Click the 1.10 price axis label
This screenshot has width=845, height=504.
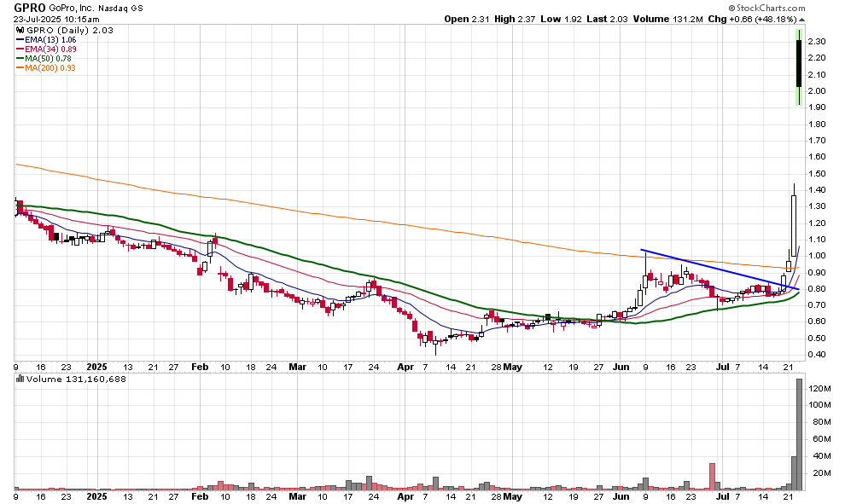(x=817, y=239)
